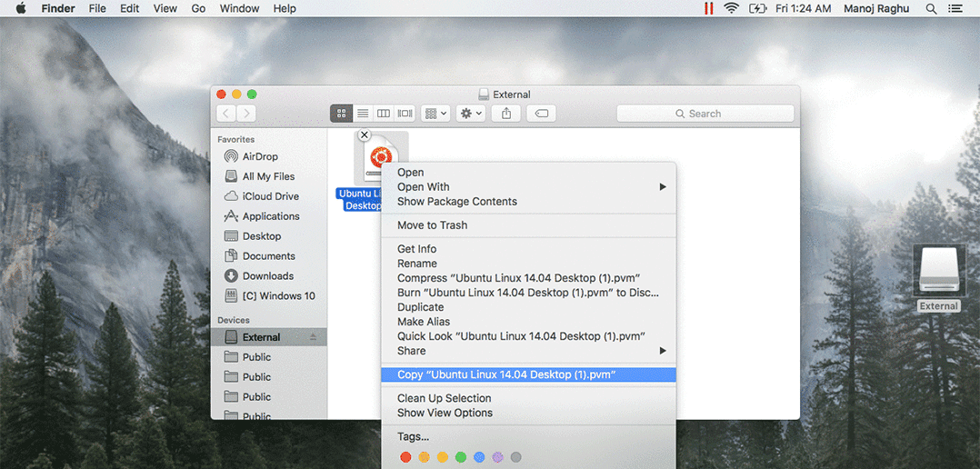Apply the red tag color
Viewport: 980px width, 469px height.
point(405,457)
